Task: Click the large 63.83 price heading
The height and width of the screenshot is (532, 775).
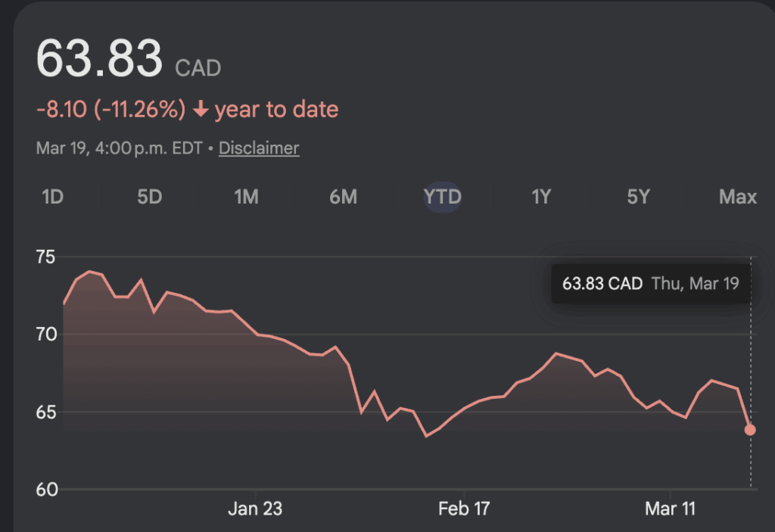Action: coord(99,59)
